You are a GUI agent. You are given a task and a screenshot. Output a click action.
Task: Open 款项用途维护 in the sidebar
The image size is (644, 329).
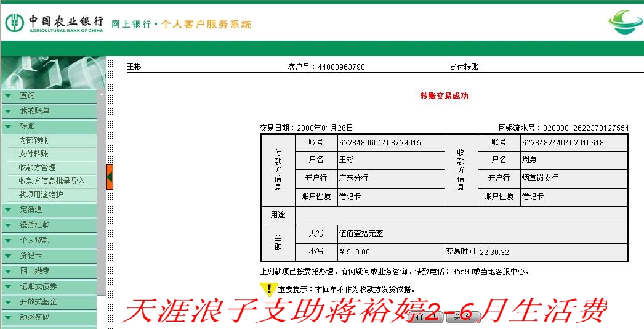(41, 195)
